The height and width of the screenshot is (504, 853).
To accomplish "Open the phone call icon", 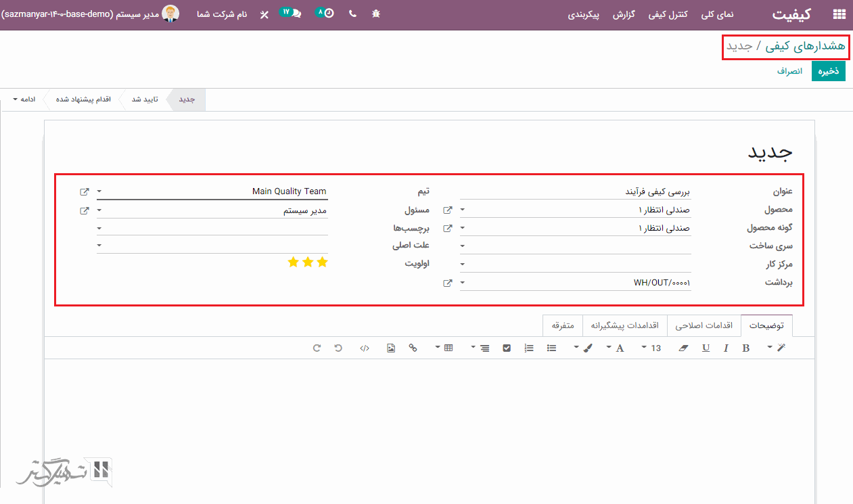I will pos(352,14).
